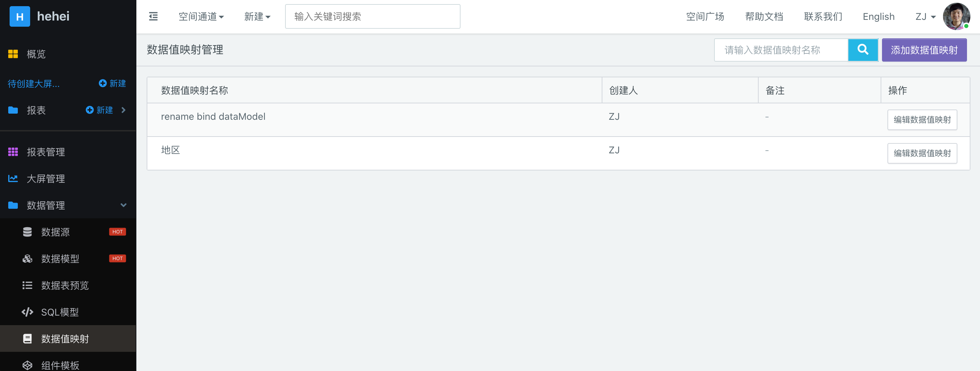Collapse the 数据管理 menu chevron
Viewport: 980px width, 371px height.
[123, 205]
